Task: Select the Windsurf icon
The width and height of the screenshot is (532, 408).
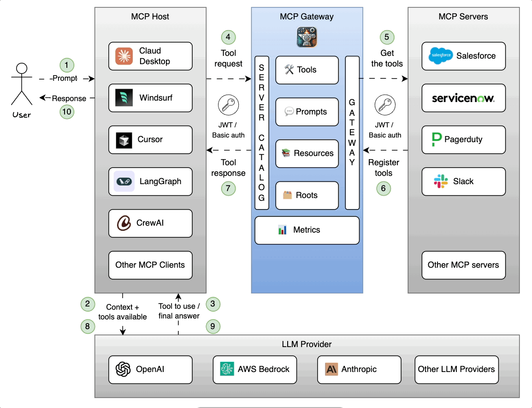Action: click(x=124, y=97)
